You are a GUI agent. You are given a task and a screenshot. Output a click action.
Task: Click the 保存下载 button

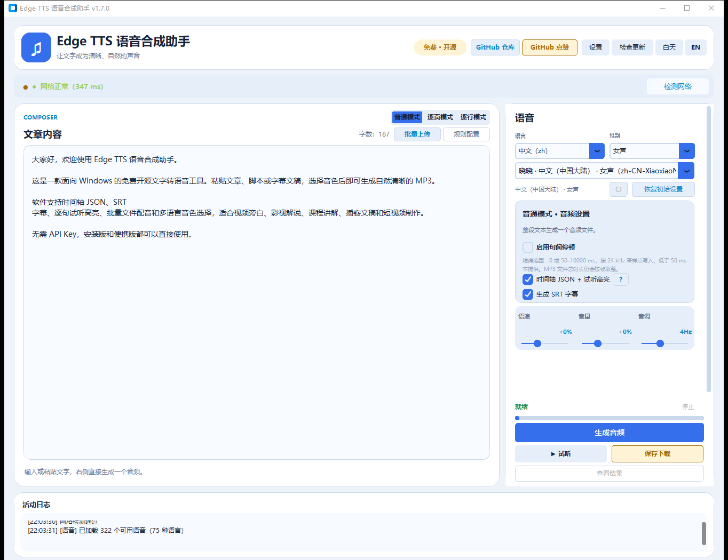tap(658, 454)
